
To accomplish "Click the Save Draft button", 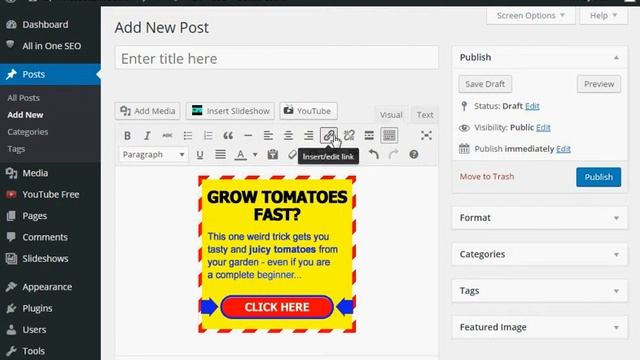I will (485, 84).
